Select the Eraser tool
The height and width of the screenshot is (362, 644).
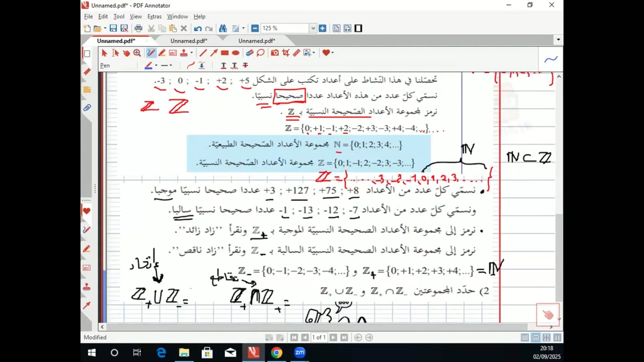tap(250, 53)
